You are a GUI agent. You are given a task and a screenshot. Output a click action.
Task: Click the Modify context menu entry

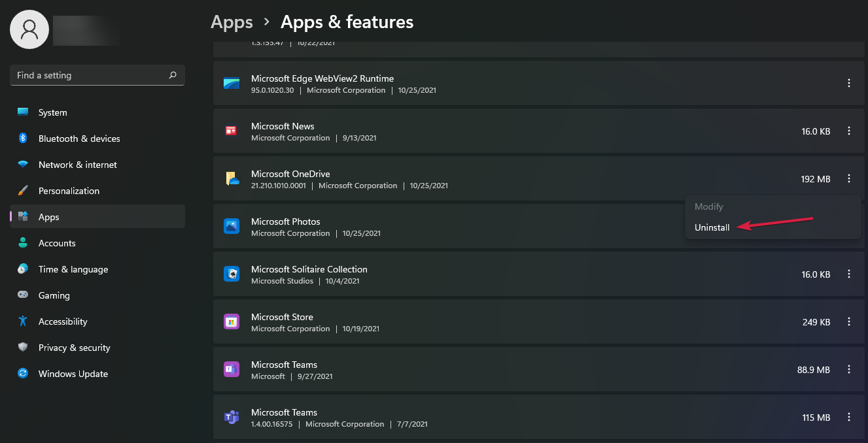tap(709, 206)
